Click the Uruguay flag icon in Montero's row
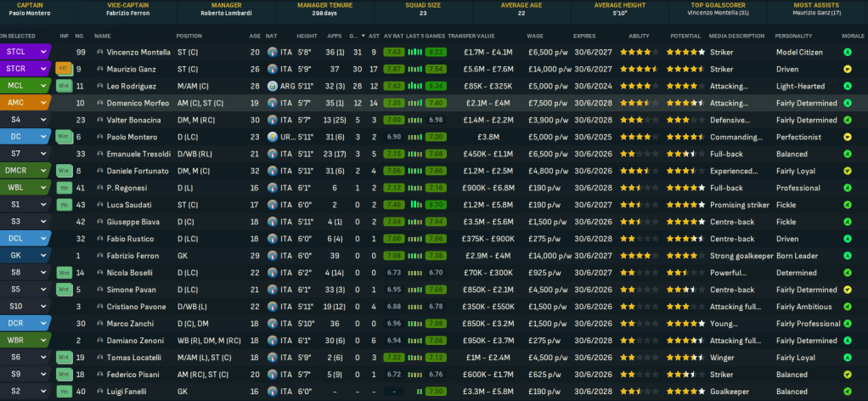 click(272, 136)
